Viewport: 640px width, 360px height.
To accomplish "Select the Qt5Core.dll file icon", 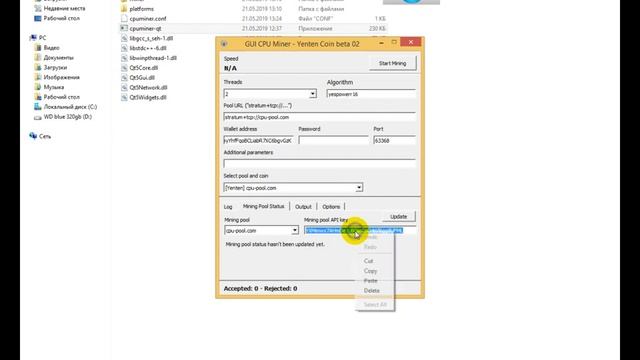I will click(124, 68).
